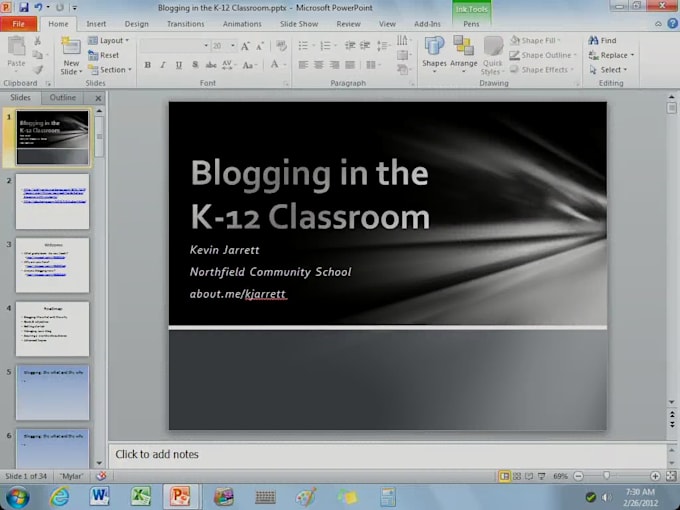
Task: Toggle Italic text formatting
Action: click(164, 65)
